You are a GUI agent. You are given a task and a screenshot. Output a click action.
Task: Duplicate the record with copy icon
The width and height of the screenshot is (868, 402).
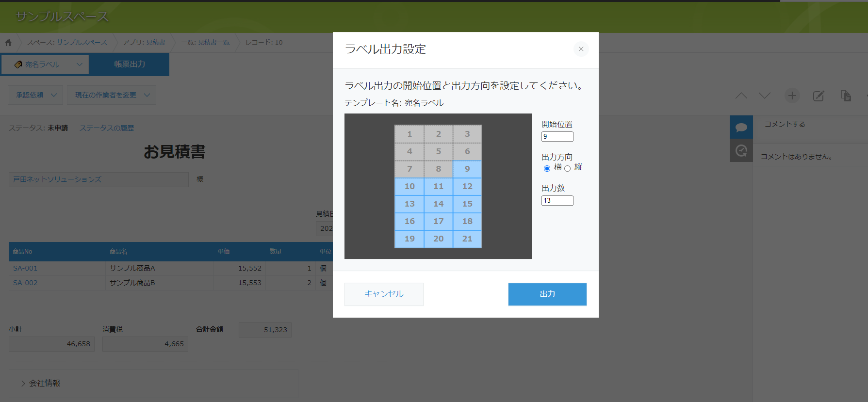[846, 96]
